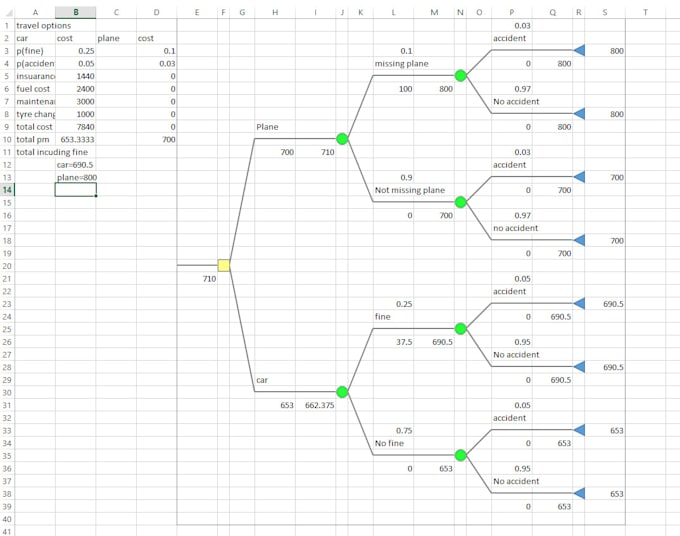Click probability 0.75 above No fine

coord(404,431)
